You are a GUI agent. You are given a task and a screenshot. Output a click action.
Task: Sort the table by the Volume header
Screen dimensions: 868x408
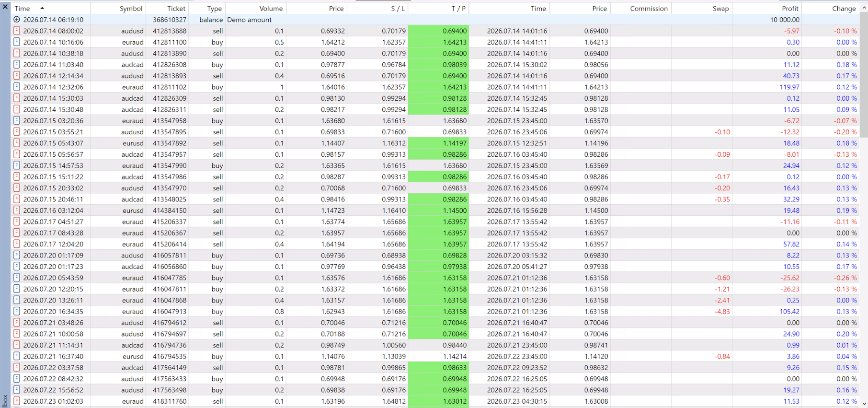click(255, 9)
